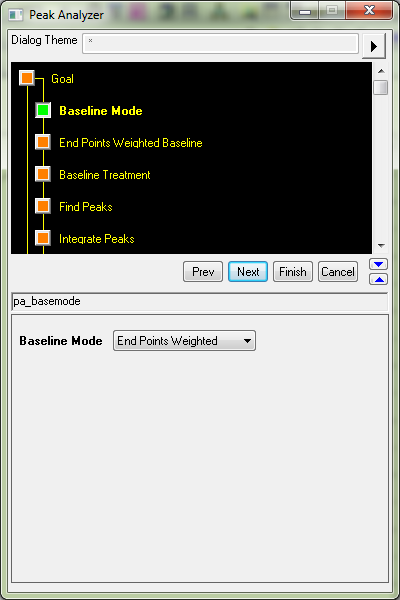400x600 pixels.
Task: Select the Baseline Treatment step label
Action: pos(104,175)
